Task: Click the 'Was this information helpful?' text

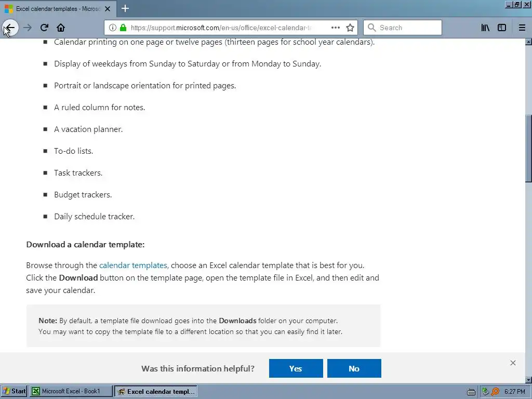Action: click(x=198, y=368)
